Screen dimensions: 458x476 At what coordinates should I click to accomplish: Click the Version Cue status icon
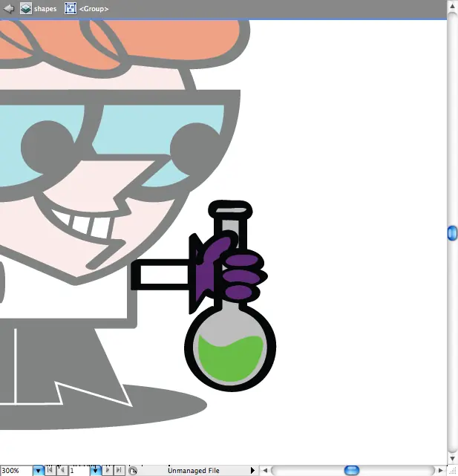[x=133, y=471]
